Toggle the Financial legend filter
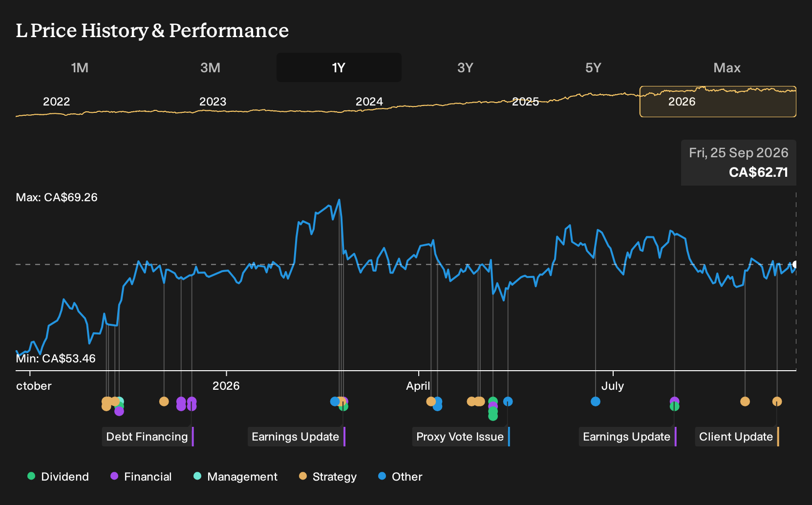This screenshot has height=505, width=812. [141, 477]
